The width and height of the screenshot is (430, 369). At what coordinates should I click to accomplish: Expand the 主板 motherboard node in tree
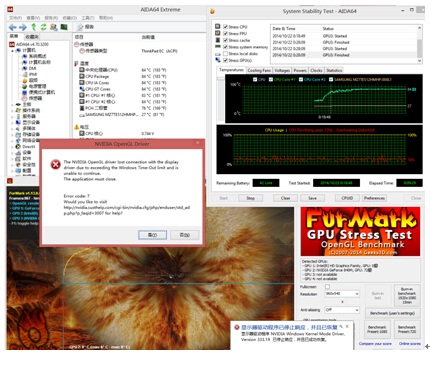point(13,104)
